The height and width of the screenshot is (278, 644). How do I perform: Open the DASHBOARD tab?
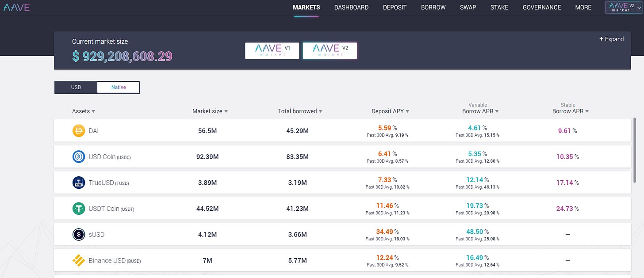pos(351,8)
